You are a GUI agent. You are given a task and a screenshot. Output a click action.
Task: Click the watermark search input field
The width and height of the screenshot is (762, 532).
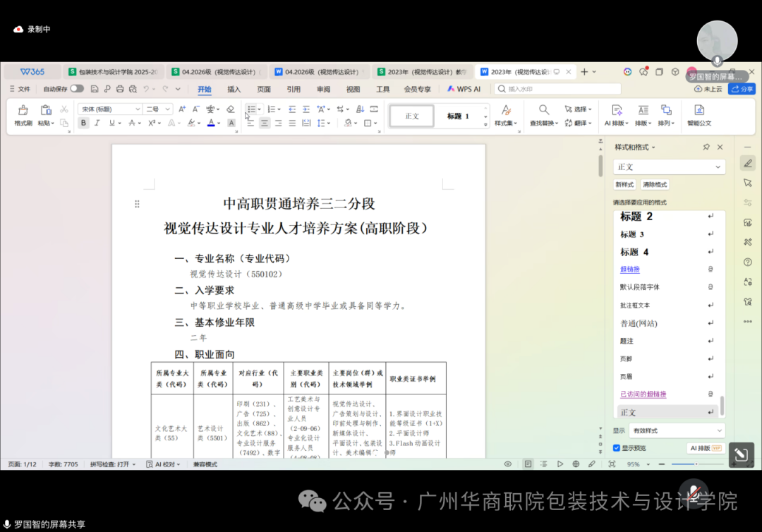click(x=557, y=89)
